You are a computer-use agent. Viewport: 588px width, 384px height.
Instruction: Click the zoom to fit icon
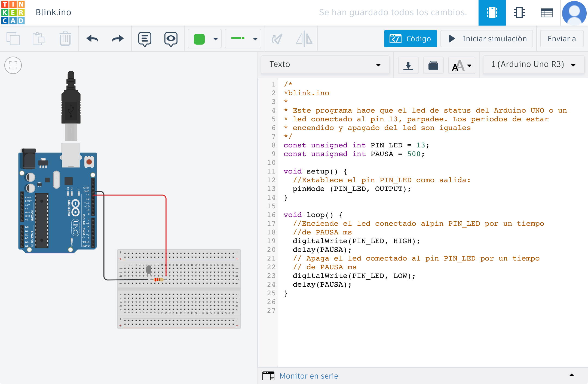13,65
